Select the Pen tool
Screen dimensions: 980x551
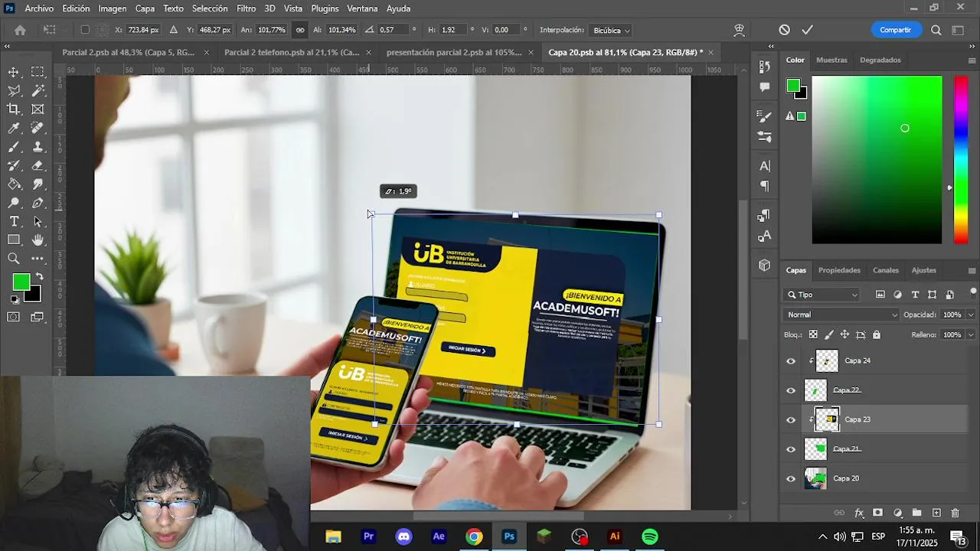[38, 203]
